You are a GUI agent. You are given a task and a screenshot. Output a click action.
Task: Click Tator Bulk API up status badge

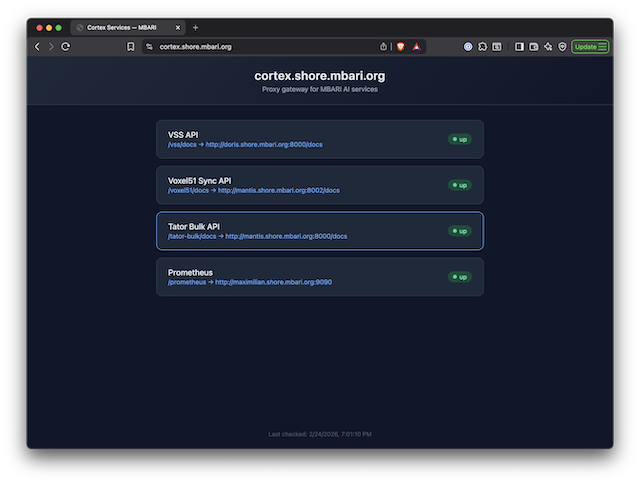point(460,231)
